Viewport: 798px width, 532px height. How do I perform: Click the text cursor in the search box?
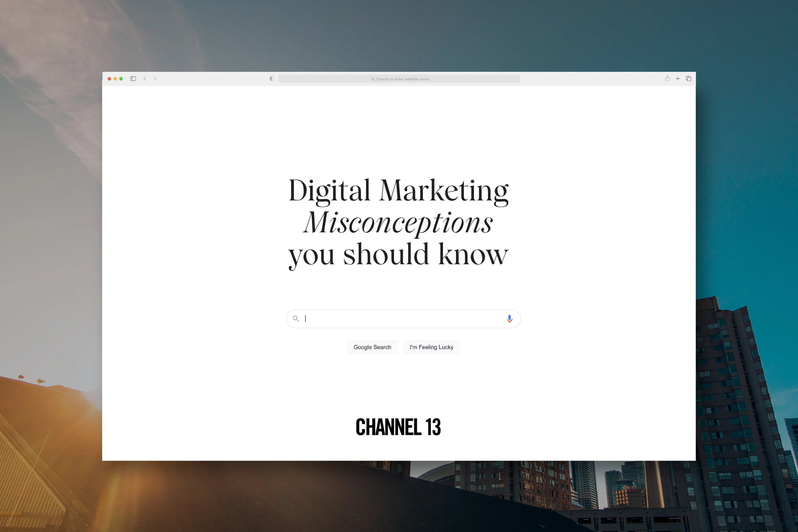point(305,318)
